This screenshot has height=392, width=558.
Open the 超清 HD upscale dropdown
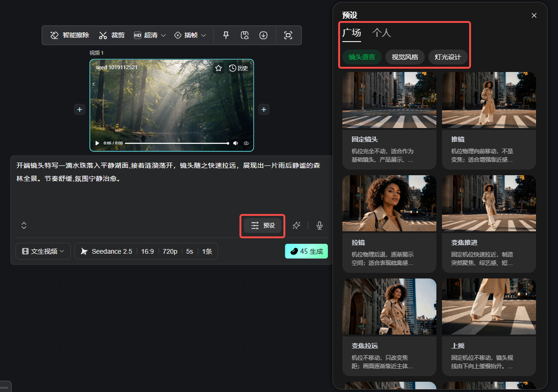(x=150, y=35)
